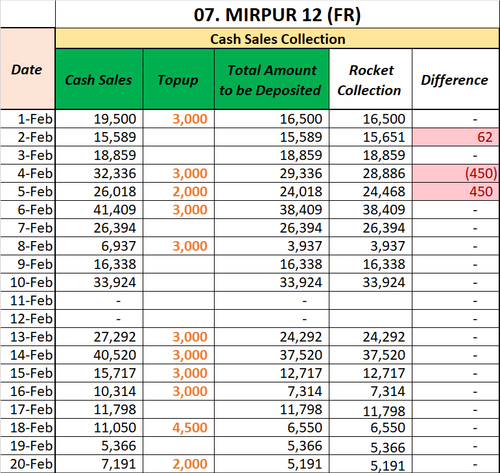Select the '07. MIRPUR 12 (FR)' title cell
500x473 pixels.
pos(277,14)
